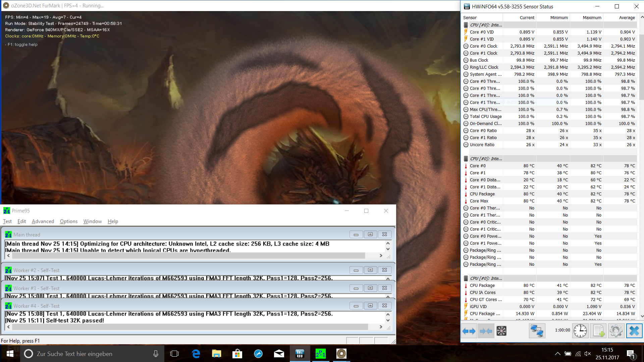Screen dimensions: 644x362
Task: Restore the Worker #2 Self-Test sub-window
Action: [x=370, y=270]
